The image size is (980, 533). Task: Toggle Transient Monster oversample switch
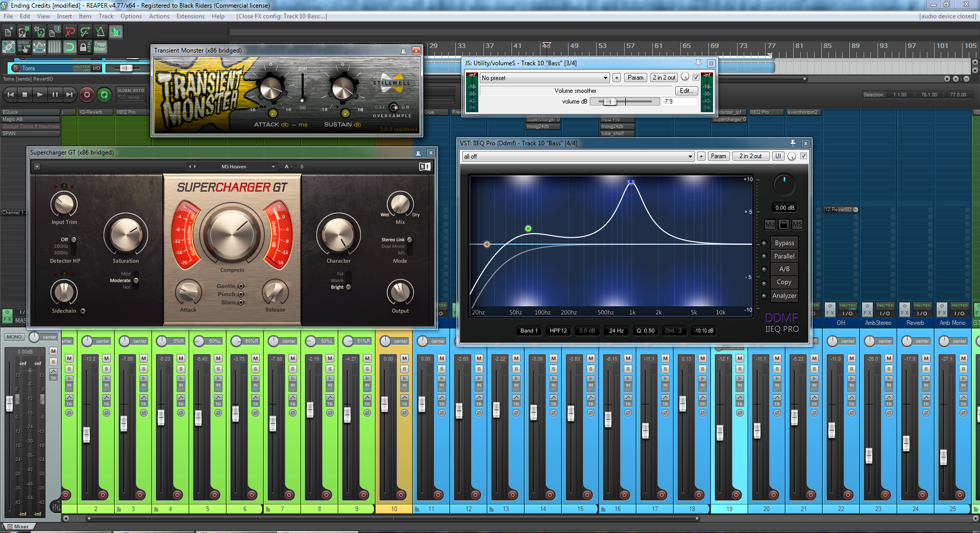pos(393,107)
